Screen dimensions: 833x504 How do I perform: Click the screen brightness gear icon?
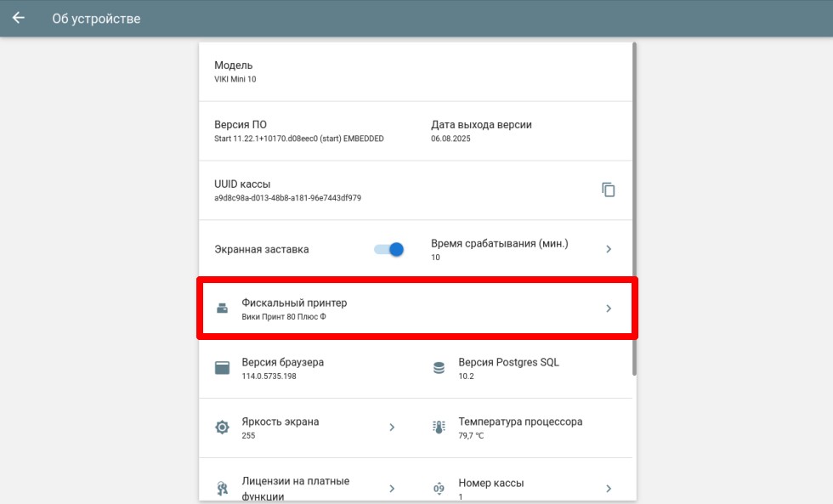222,428
